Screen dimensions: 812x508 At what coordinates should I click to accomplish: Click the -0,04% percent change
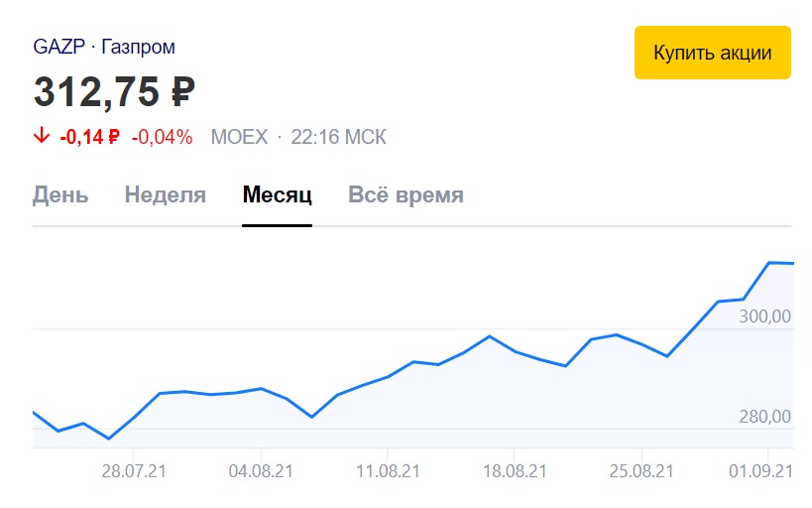click(162, 137)
